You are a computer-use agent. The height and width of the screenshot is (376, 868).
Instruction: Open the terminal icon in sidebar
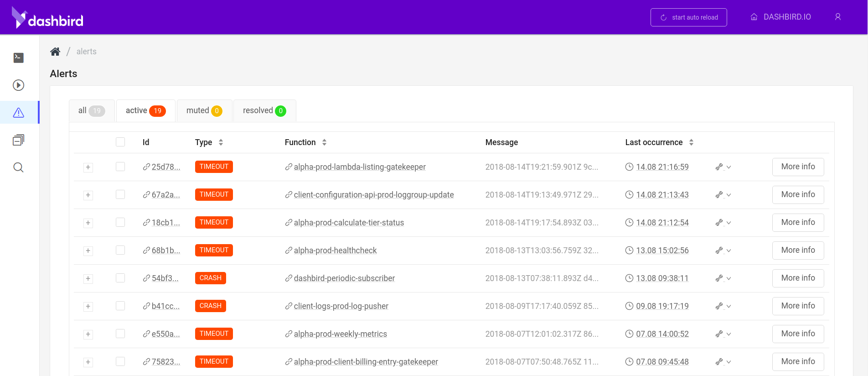(19, 57)
